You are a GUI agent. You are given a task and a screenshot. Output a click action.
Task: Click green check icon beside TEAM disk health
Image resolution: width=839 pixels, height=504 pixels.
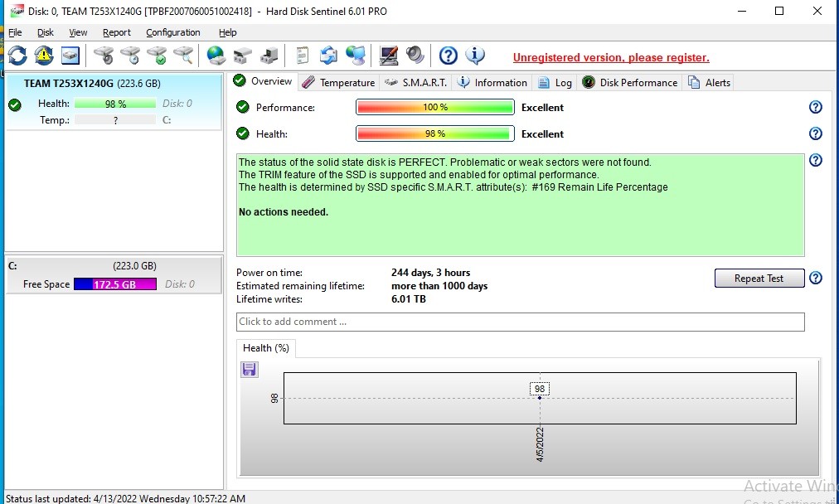[15, 105]
